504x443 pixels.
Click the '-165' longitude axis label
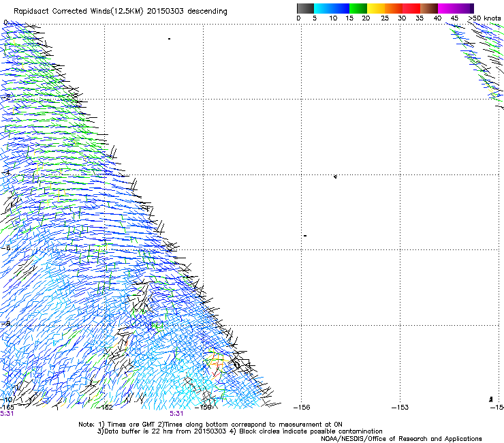(x=7, y=408)
